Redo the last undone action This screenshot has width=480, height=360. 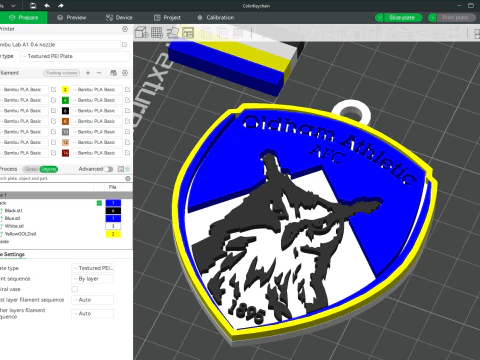tap(61, 6)
